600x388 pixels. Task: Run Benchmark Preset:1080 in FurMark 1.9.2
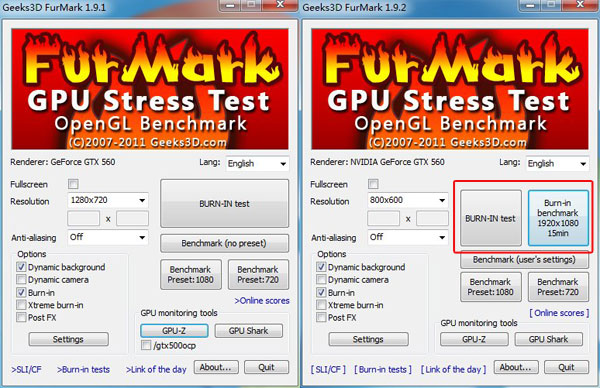pyautogui.click(x=491, y=287)
